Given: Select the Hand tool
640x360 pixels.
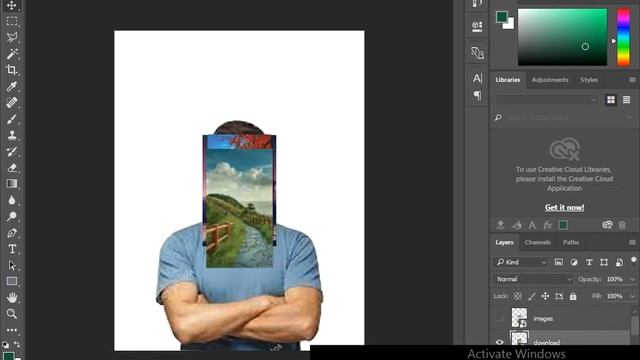Looking at the screenshot, I should [x=11, y=298].
